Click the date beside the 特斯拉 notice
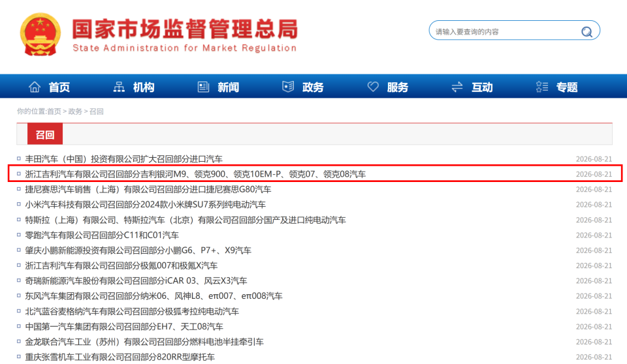Screen dimensions: 627x364 (594, 220)
